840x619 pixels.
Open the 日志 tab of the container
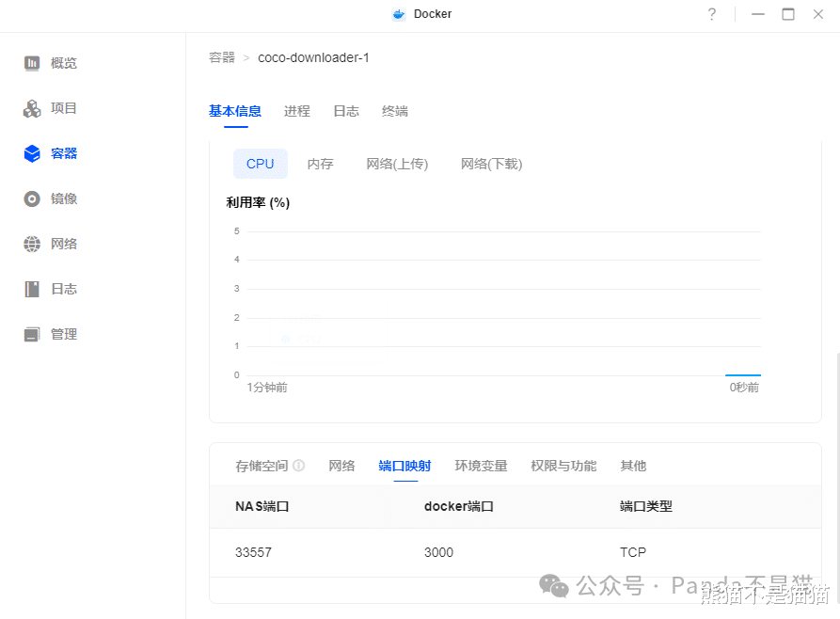coord(346,111)
